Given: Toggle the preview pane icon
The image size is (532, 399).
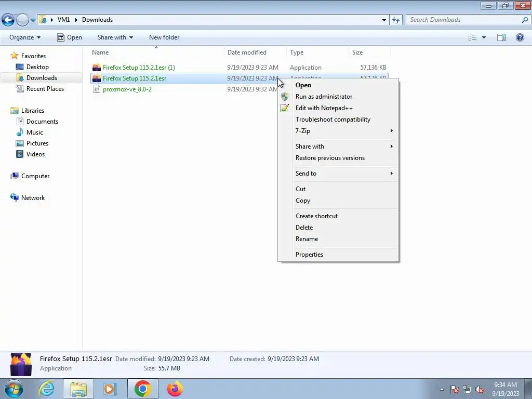Looking at the screenshot, I should (501, 37).
